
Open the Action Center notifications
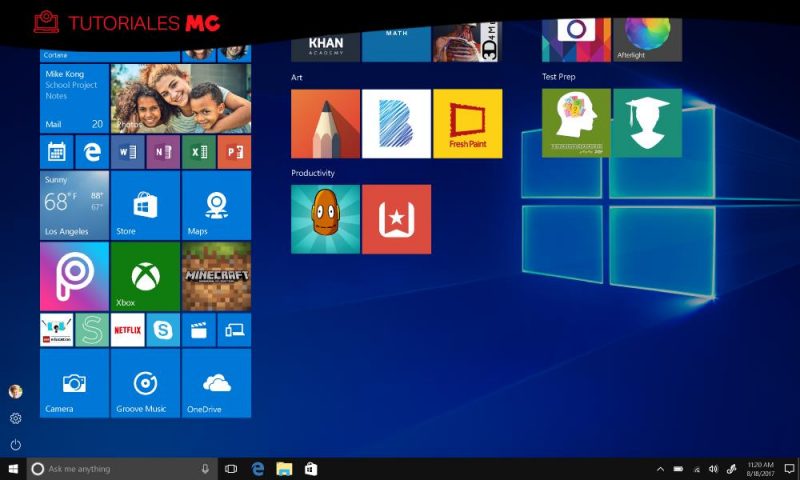(x=788, y=469)
